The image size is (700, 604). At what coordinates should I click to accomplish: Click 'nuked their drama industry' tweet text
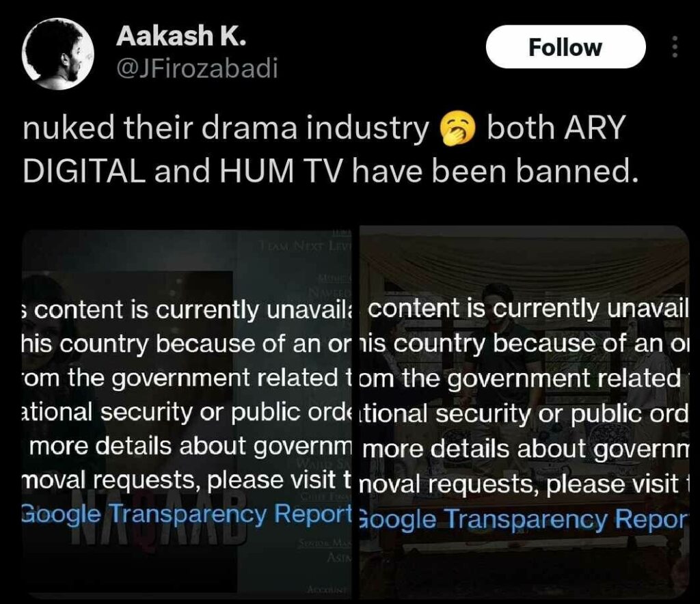tap(226, 129)
